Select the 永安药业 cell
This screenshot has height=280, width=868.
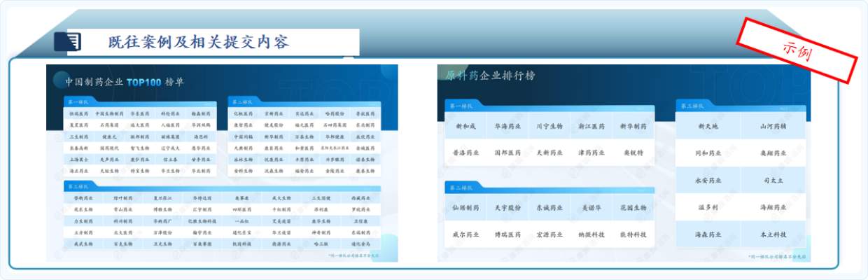(x=708, y=180)
